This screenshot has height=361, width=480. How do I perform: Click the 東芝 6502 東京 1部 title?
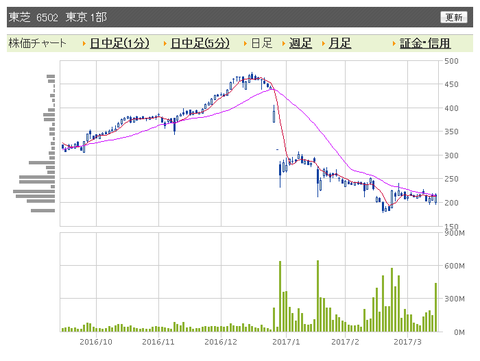pos(58,17)
